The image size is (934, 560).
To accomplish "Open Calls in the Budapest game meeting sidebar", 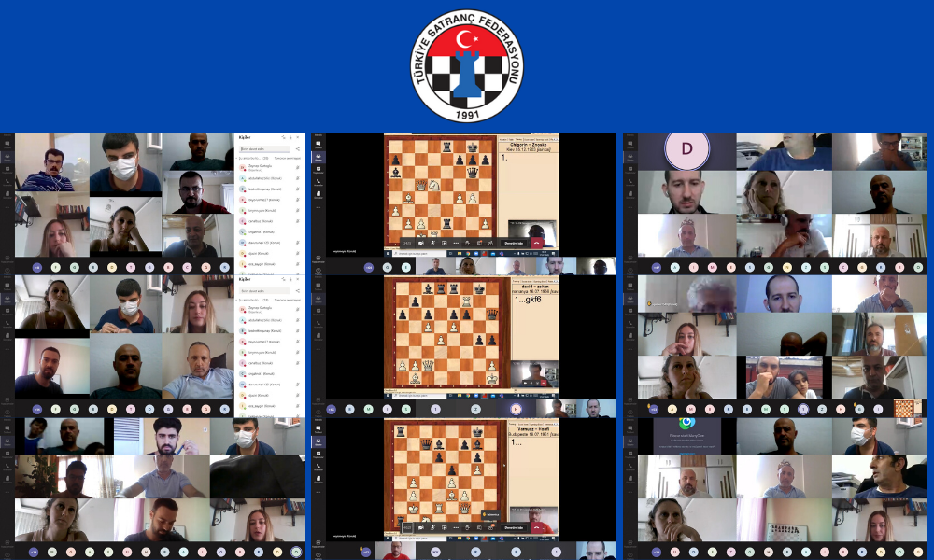I will pos(318,468).
